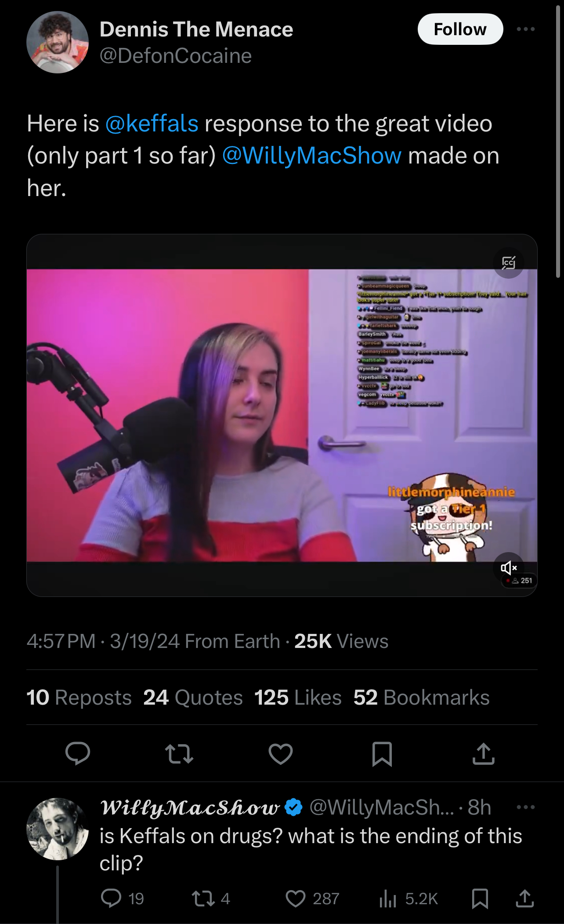Reply to WillyMacShow's comment with 19 replies
Viewport: 564px width, 924px height.
122,899
